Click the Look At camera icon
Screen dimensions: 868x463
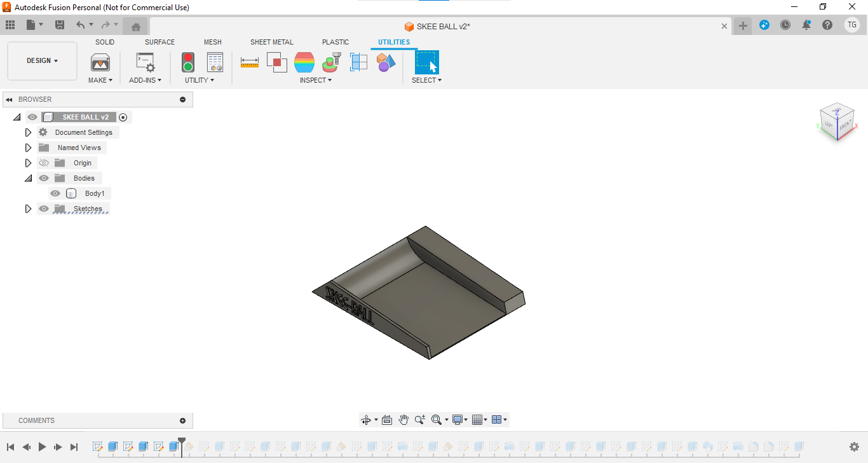[x=387, y=420]
